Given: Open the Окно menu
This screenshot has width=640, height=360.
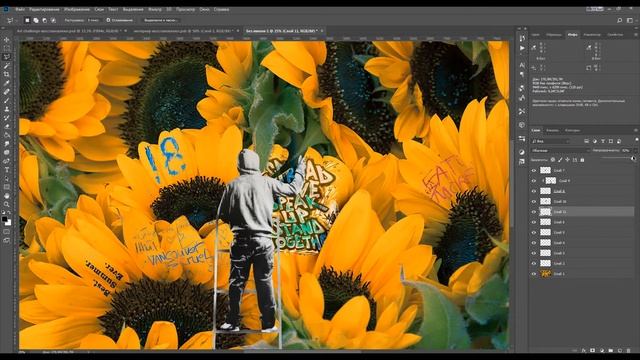Looking at the screenshot, I should [x=204, y=9].
